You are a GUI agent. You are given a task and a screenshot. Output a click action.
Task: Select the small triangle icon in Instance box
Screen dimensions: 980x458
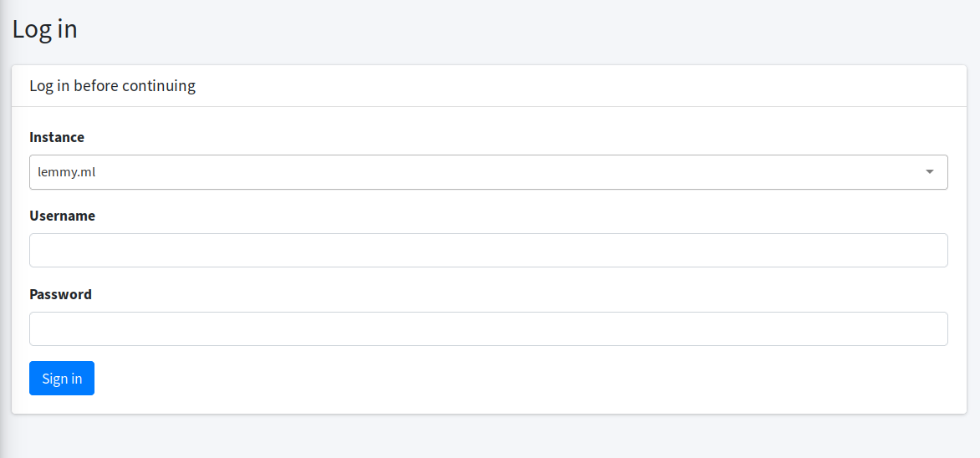pyautogui.click(x=929, y=172)
